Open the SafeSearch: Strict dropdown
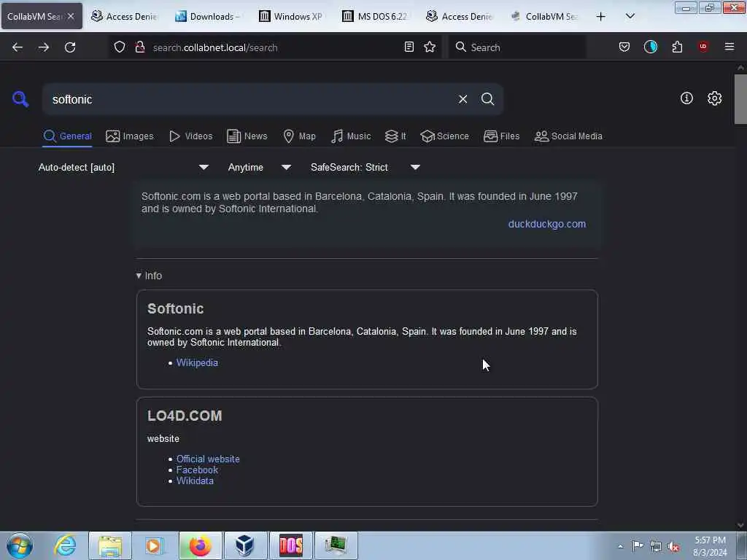The width and height of the screenshot is (747, 560). (x=365, y=167)
